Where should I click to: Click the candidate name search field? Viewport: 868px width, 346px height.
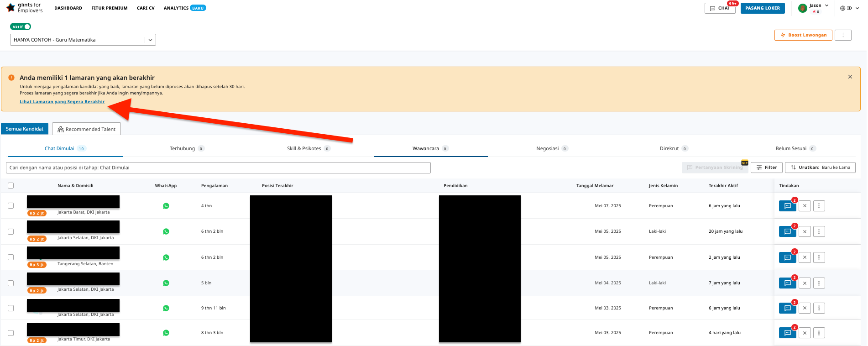pos(218,168)
